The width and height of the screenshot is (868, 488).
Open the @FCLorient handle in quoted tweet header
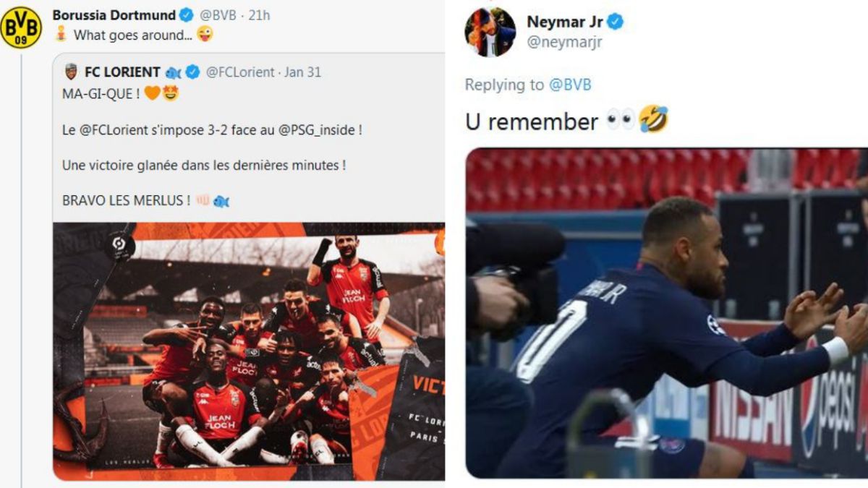coord(240,72)
